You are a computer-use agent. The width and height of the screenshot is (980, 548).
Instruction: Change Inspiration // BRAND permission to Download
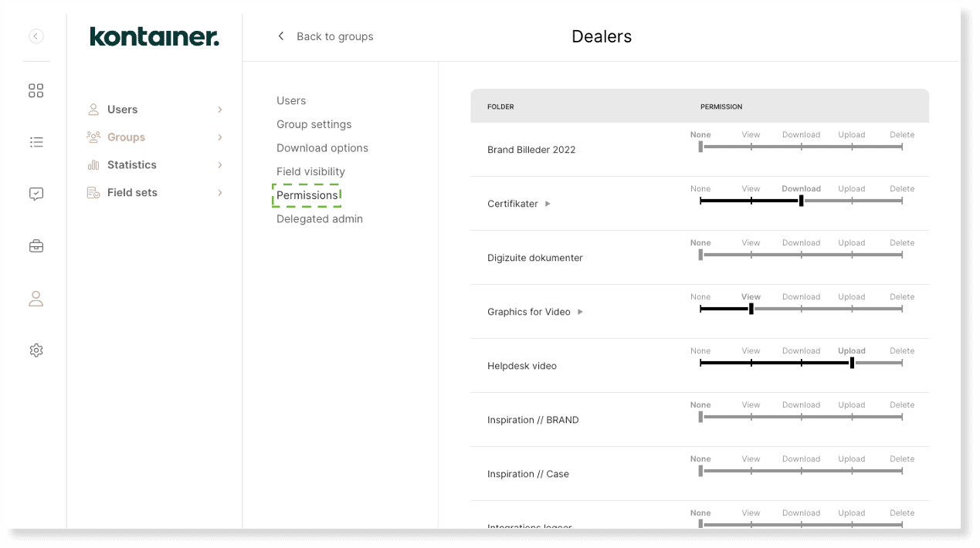tap(801, 416)
